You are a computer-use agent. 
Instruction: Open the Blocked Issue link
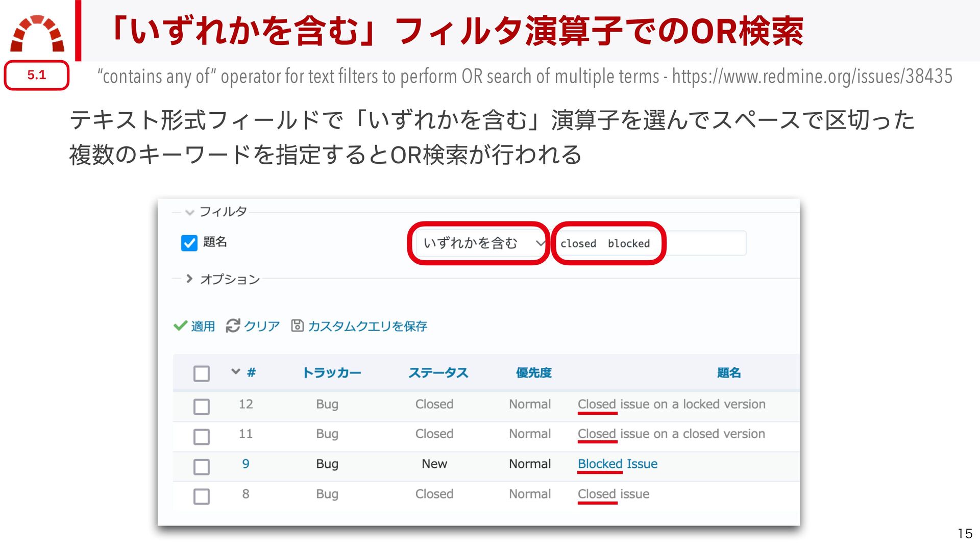[617, 464]
